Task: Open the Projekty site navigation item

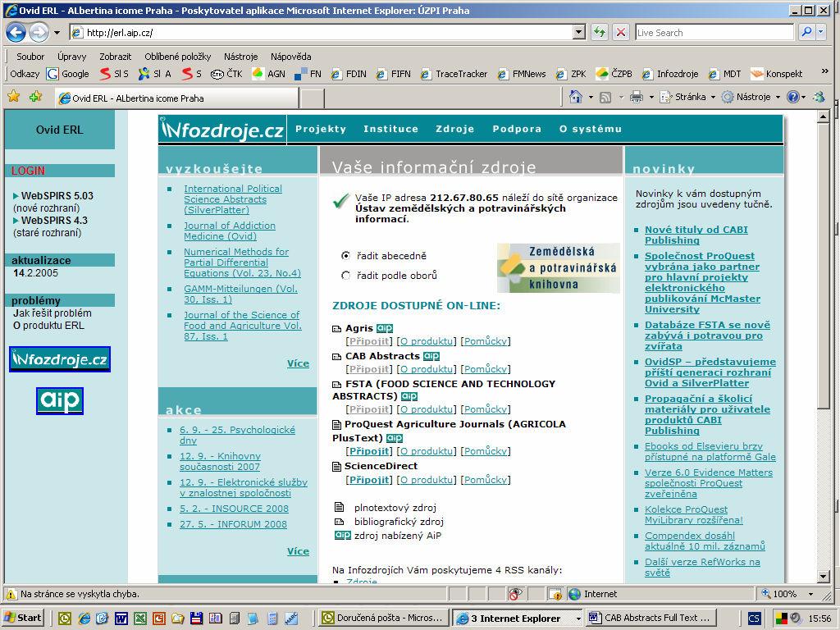Action: (321, 129)
